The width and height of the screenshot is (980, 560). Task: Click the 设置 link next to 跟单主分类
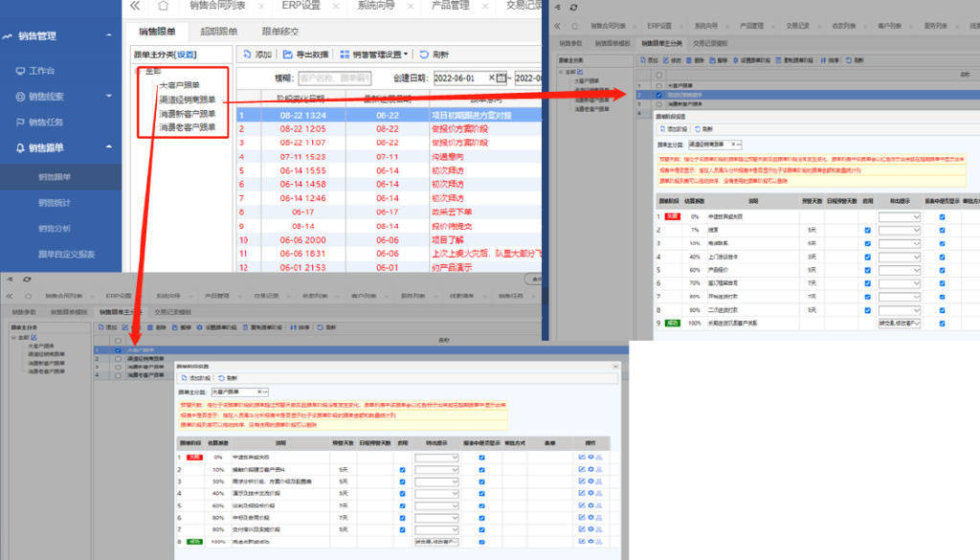(186, 55)
